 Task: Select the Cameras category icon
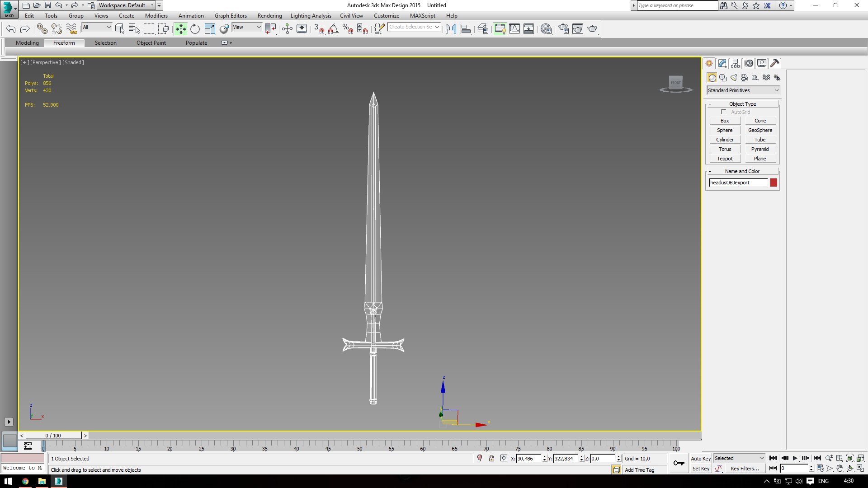[745, 78]
